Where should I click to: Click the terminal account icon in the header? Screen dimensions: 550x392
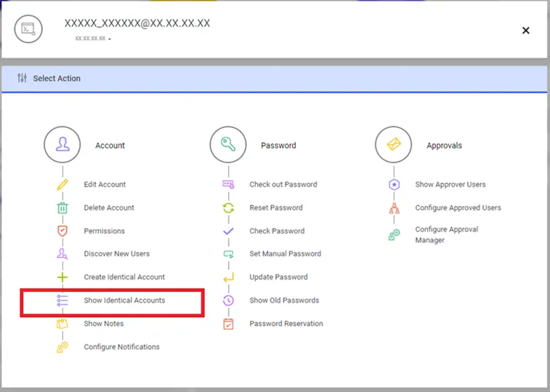[x=28, y=29]
